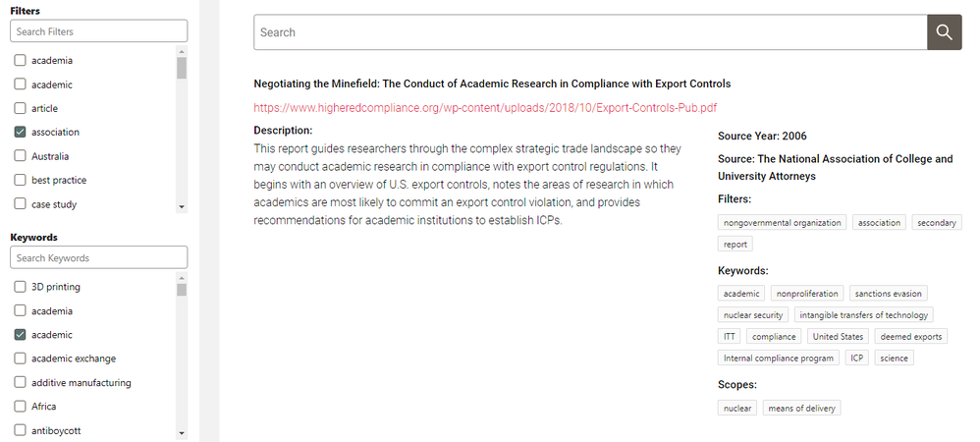Screen dimensions: 980x442
Task: Check the 3D printing keyword
Action: 20,287
